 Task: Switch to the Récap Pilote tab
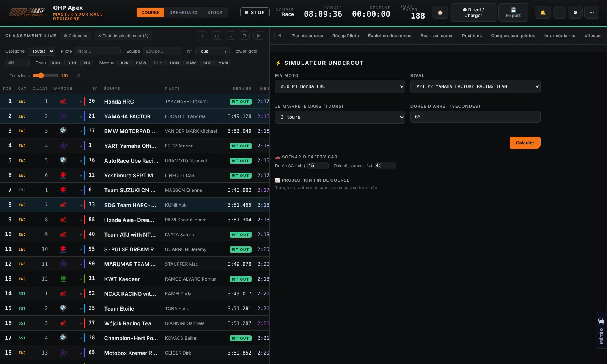[346, 36]
